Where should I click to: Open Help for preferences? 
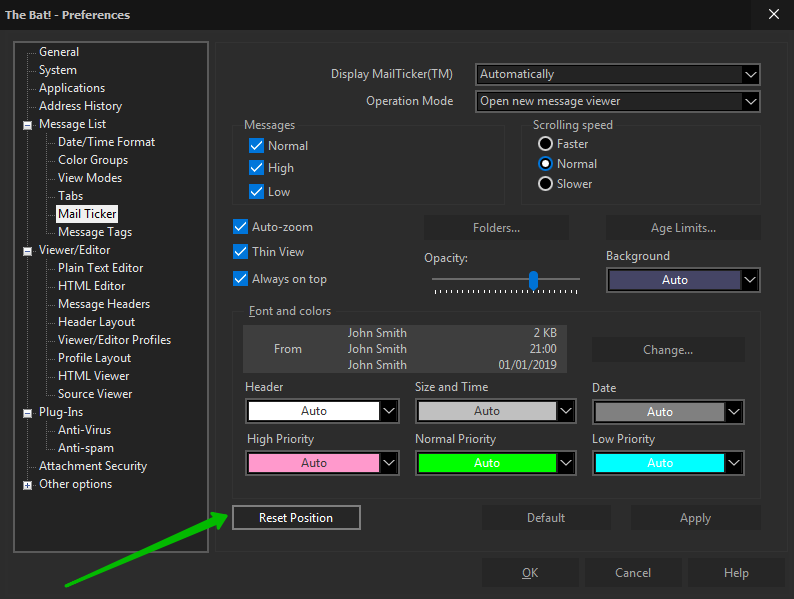(x=736, y=573)
